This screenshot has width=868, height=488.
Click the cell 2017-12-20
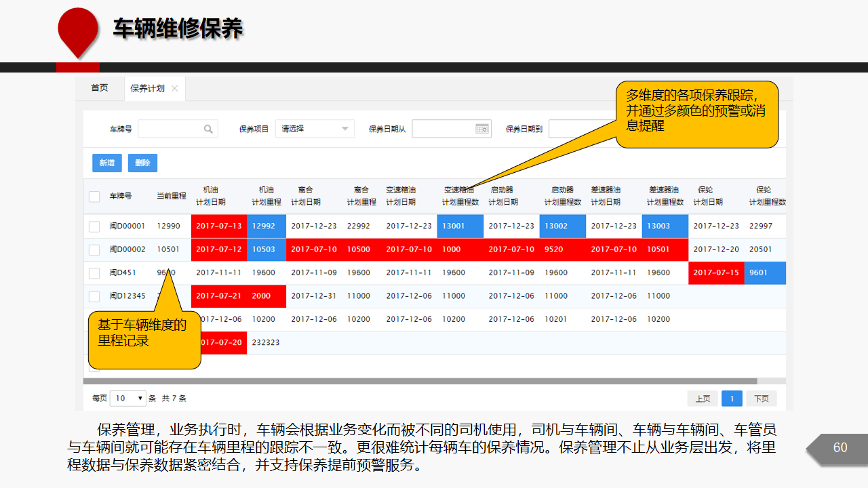tap(716, 249)
